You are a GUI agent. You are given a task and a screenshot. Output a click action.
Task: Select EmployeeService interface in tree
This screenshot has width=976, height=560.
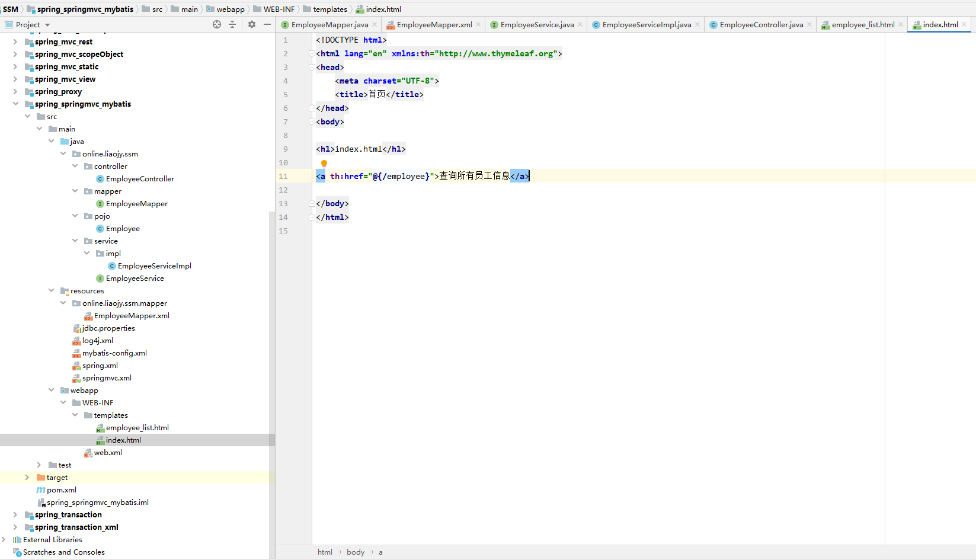135,278
